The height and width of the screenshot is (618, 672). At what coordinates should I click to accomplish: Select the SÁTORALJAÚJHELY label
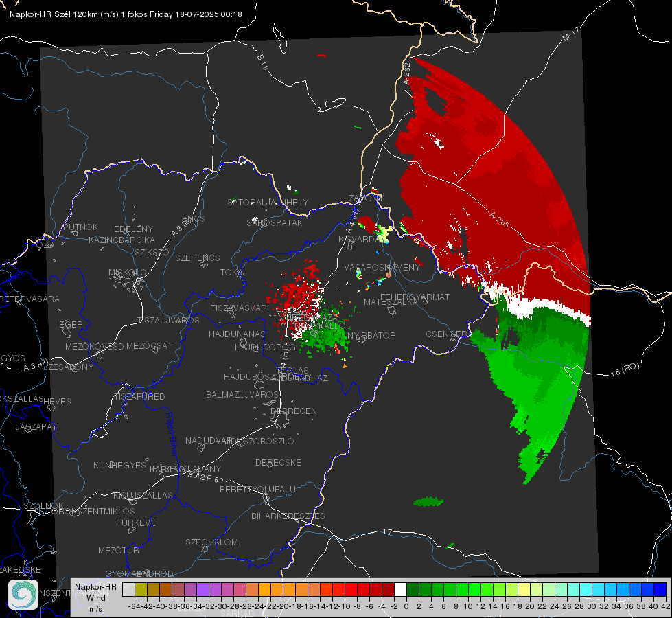point(268,202)
